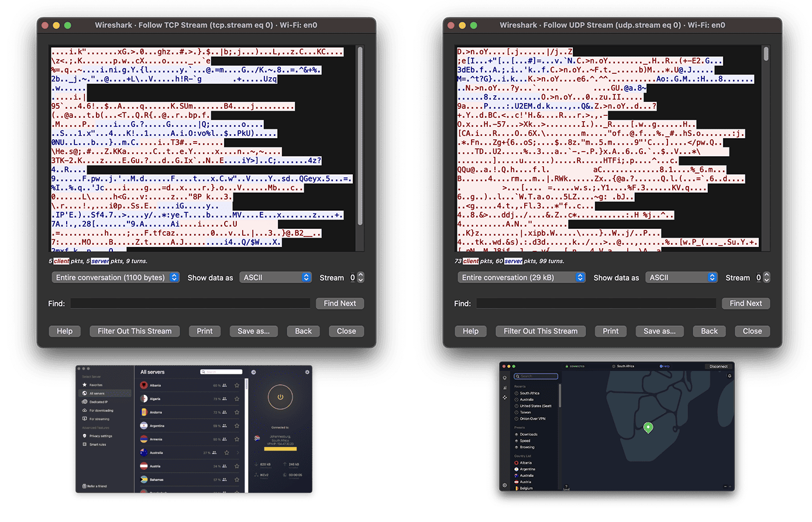Click the question mark icon on the map
This screenshot has width=812, height=522.
point(566,486)
